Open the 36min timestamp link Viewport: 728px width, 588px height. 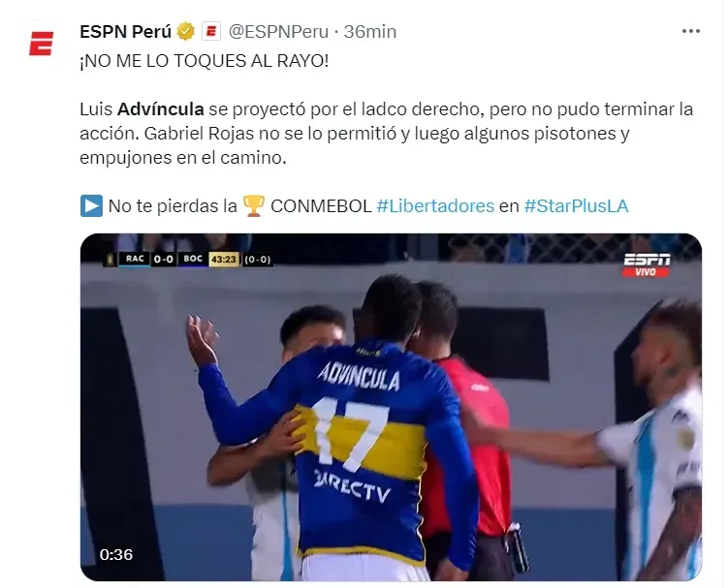pos(370,32)
